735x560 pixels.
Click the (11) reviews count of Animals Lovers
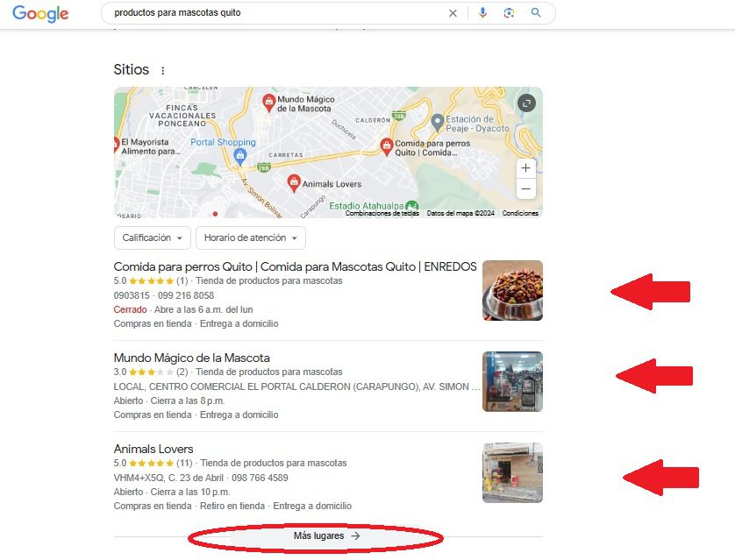pyautogui.click(x=184, y=463)
